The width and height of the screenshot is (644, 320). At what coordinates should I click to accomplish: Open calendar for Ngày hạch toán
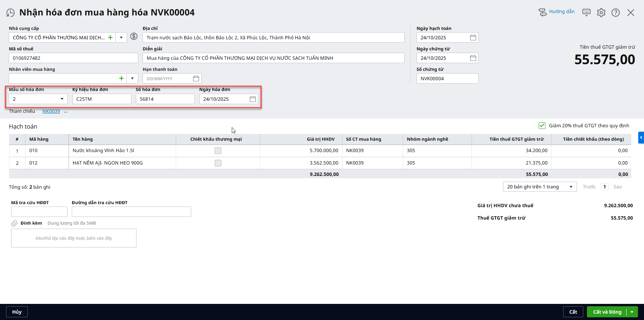473,38
